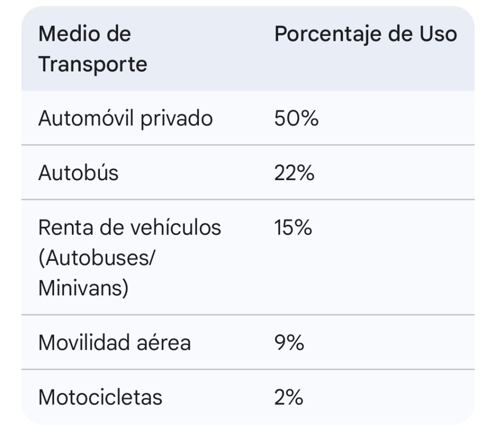Select the "Autobús" table cell
Image resolution: width=504 pixels, height=441 pixels.
(78, 173)
